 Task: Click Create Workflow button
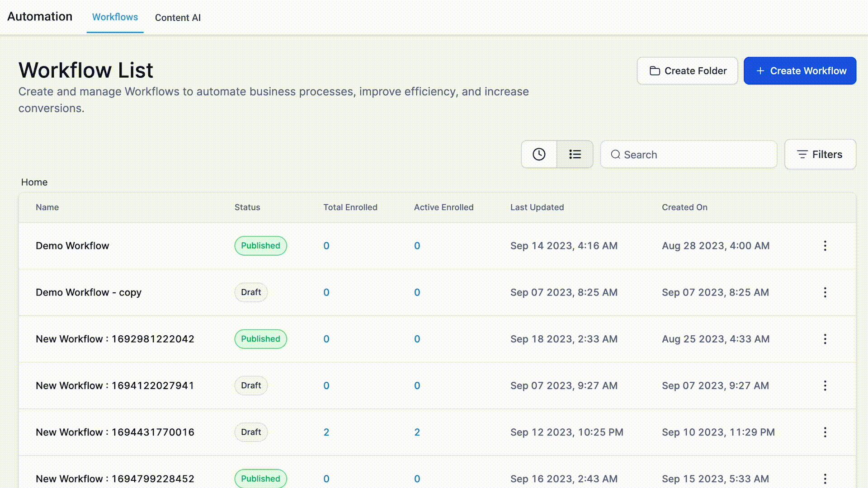[800, 71]
